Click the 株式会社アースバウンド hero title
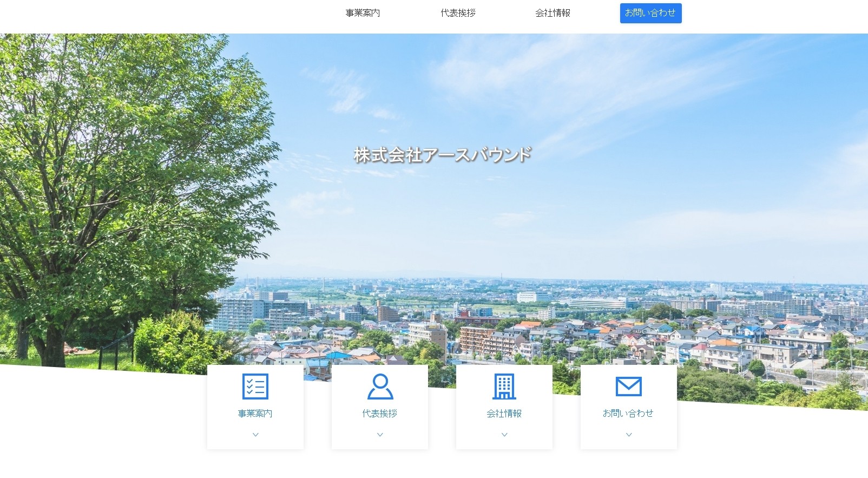 (x=442, y=155)
